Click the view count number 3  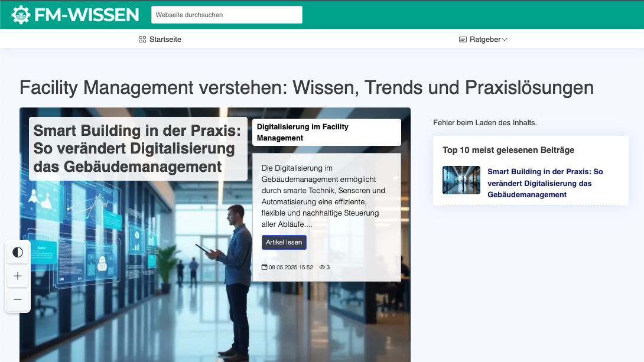coord(327,267)
